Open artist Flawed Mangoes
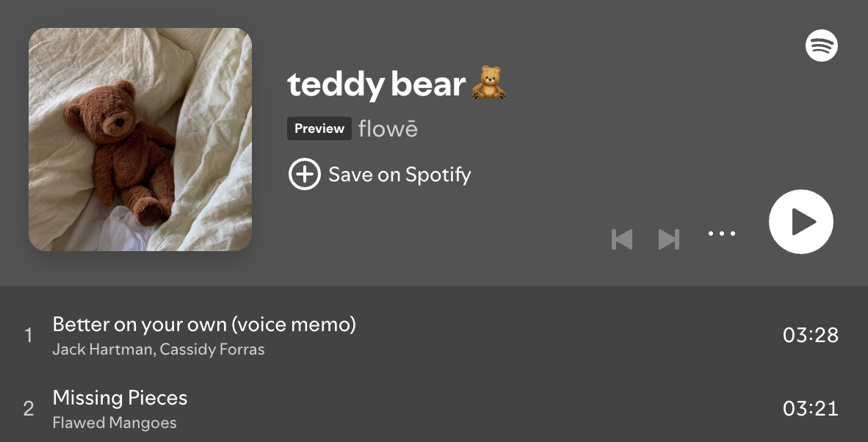 [x=115, y=423]
